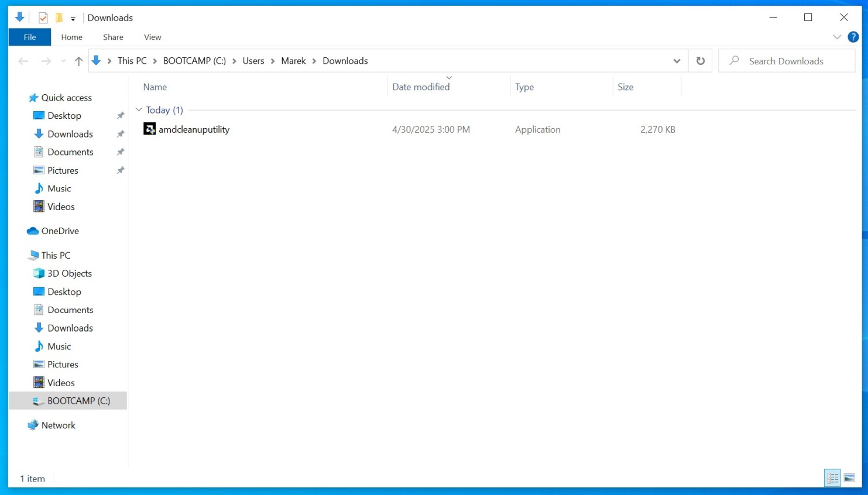Open pinned Pictures under Quick access
Image resolution: width=868 pixels, height=495 pixels.
(63, 170)
